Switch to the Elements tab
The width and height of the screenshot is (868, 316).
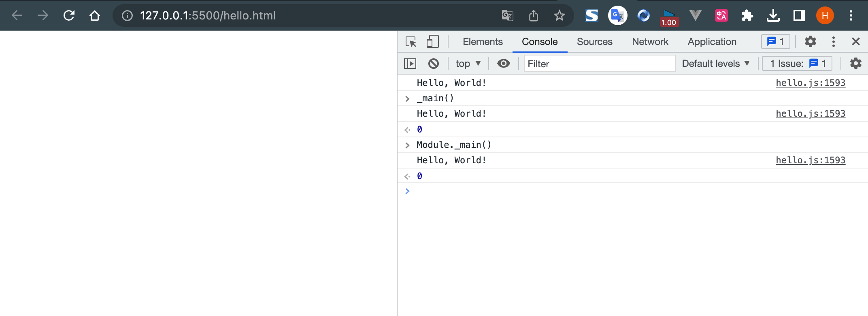(483, 42)
